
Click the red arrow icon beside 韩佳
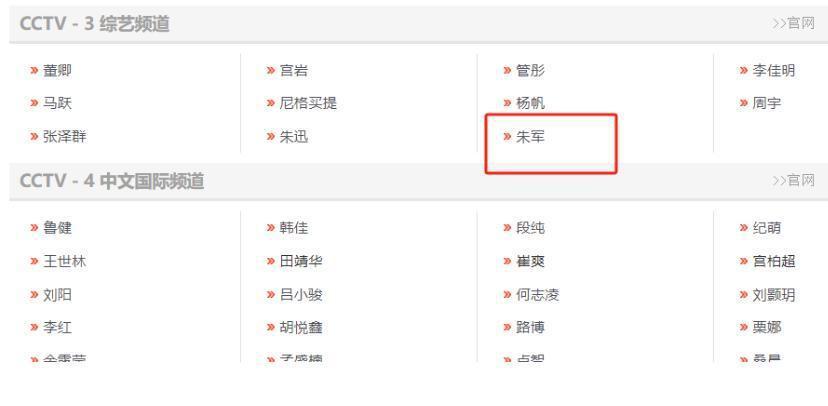pos(271,228)
